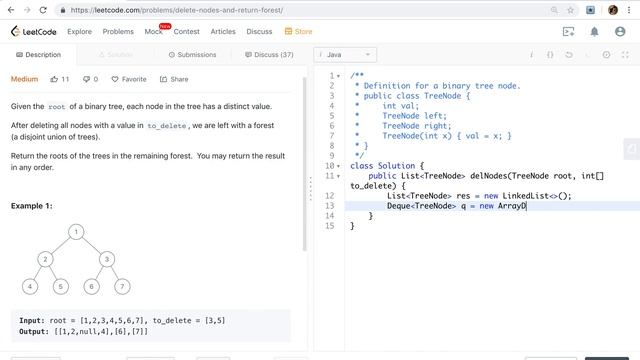640x360 pixels.
Task: Click the inline code 'to_delete' in description
Action: [x=167, y=126]
